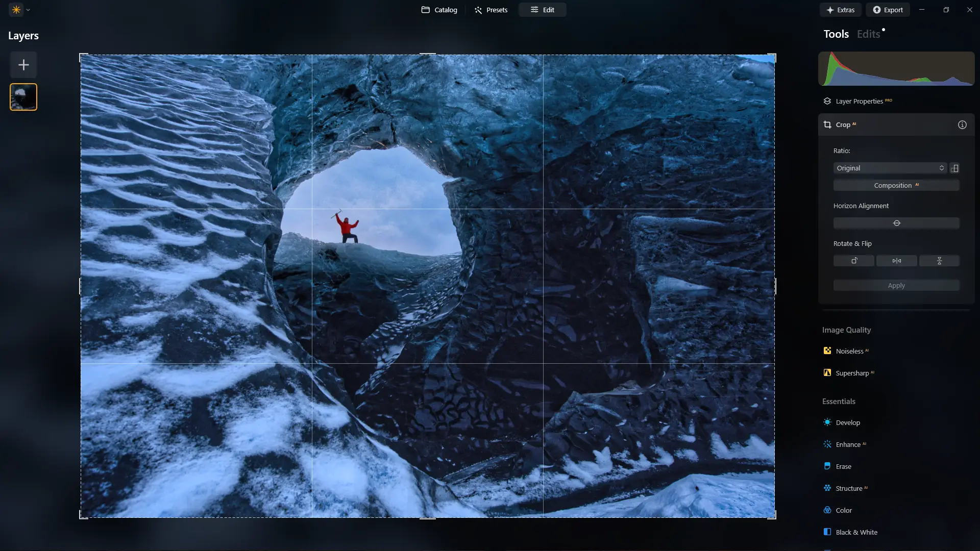This screenshot has width=980, height=551.
Task: Open the Presets tab
Action: click(491, 10)
